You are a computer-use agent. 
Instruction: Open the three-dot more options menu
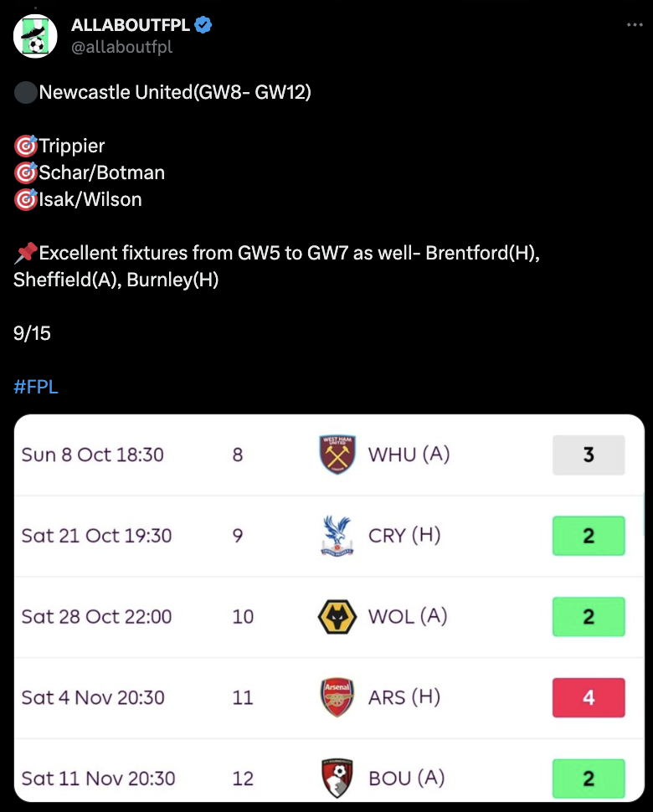pos(635,25)
